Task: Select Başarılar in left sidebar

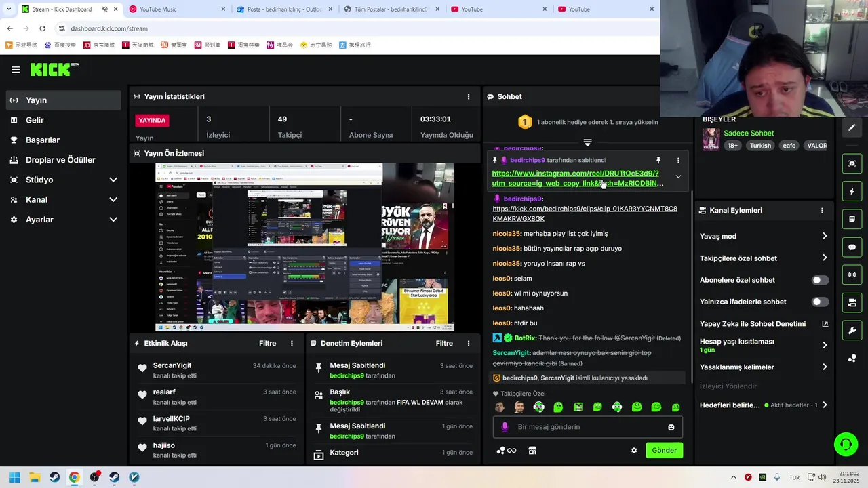Action: click(63, 140)
